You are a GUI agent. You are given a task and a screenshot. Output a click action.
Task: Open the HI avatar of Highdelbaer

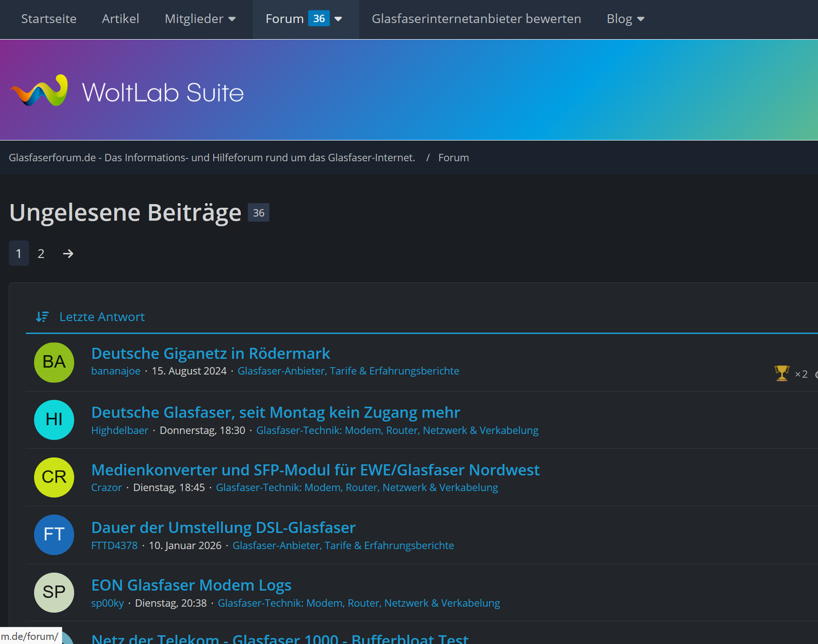(54, 420)
